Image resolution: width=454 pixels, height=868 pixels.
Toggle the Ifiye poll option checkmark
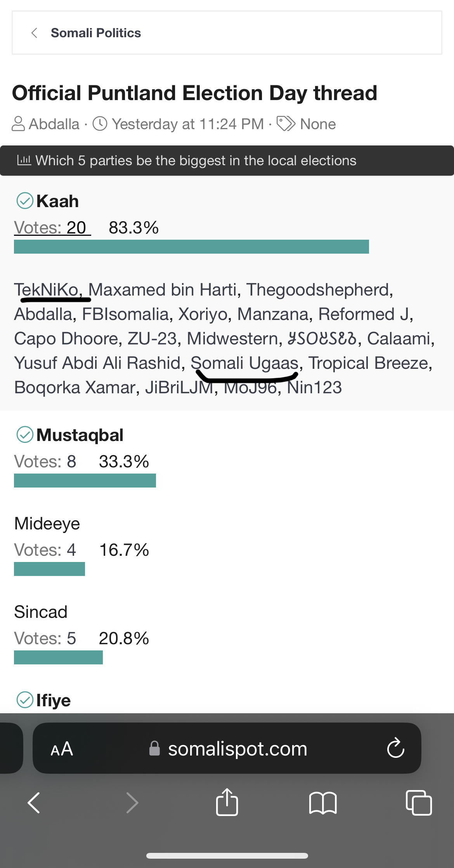click(x=25, y=700)
